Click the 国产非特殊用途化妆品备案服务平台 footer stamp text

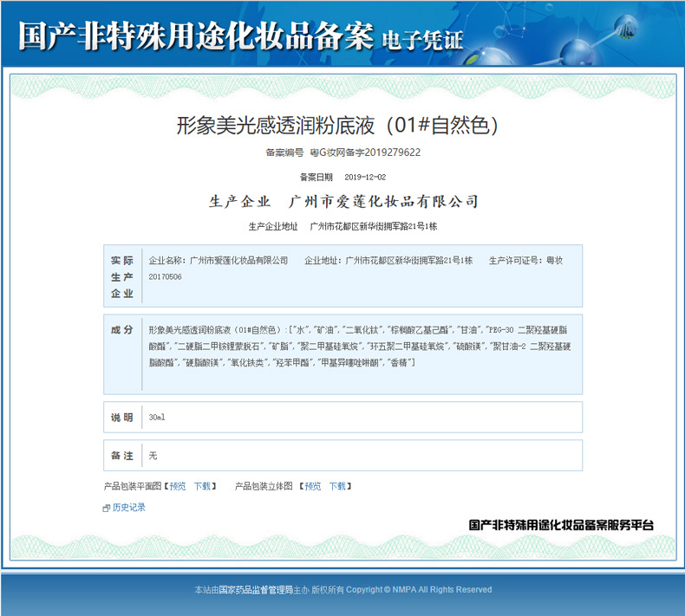(561, 525)
